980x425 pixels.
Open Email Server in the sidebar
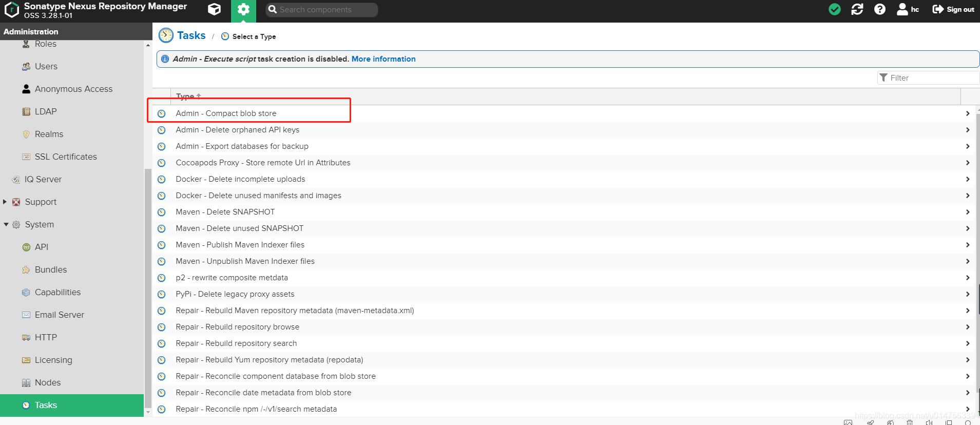[59, 315]
